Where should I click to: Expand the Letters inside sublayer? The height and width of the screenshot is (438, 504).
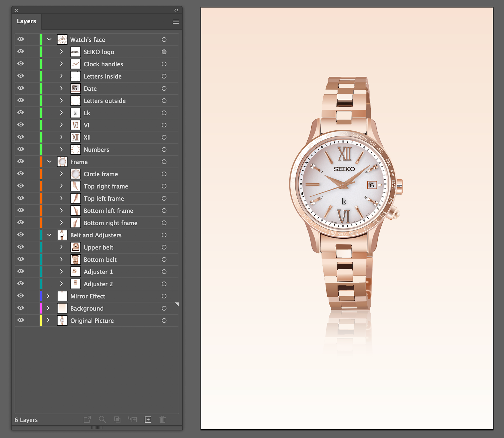61,76
